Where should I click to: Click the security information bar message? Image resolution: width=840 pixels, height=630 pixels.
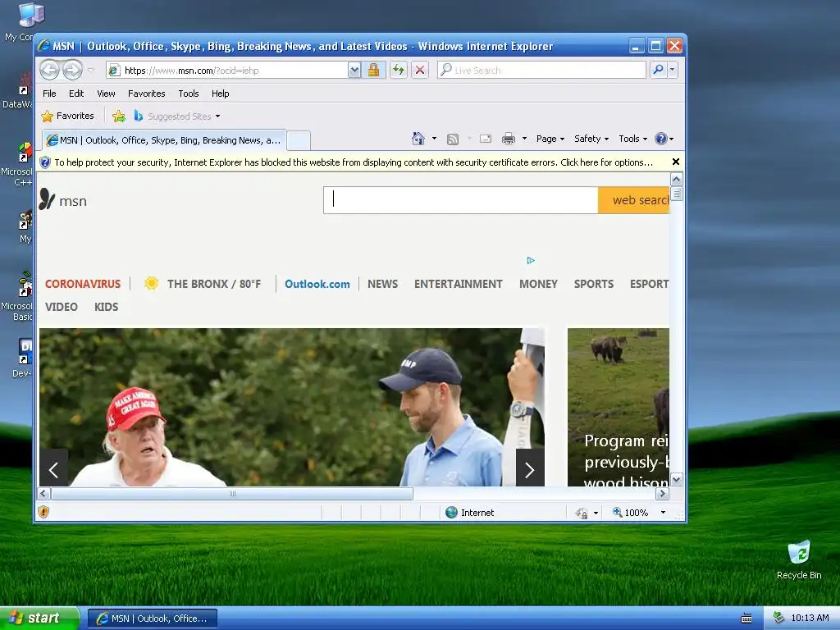pos(353,162)
